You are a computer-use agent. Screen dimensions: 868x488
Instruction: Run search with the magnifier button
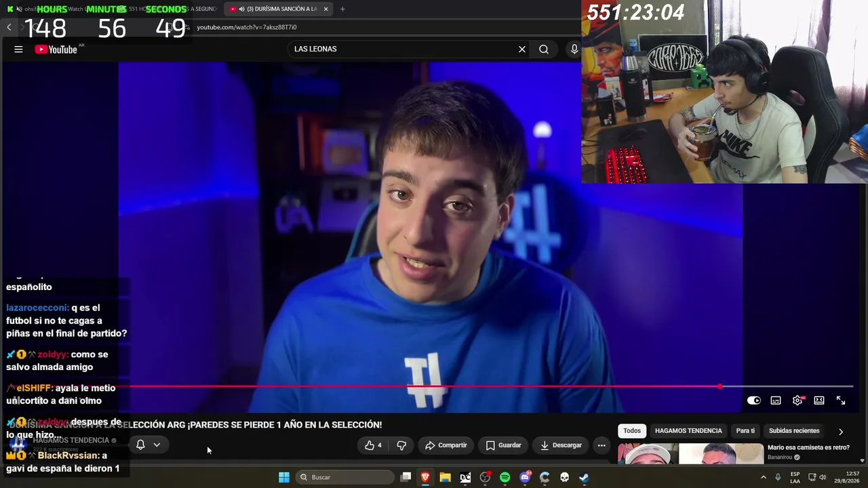(x=544, y=49)
